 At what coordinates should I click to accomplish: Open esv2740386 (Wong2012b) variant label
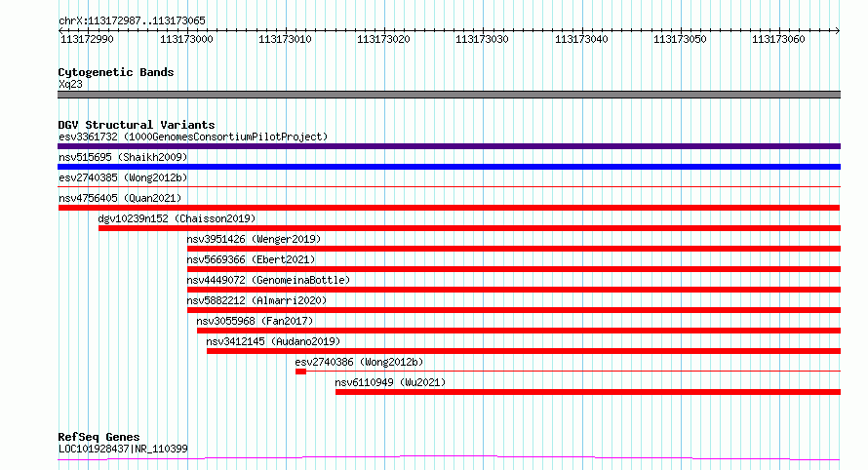(x=359, y=362)
